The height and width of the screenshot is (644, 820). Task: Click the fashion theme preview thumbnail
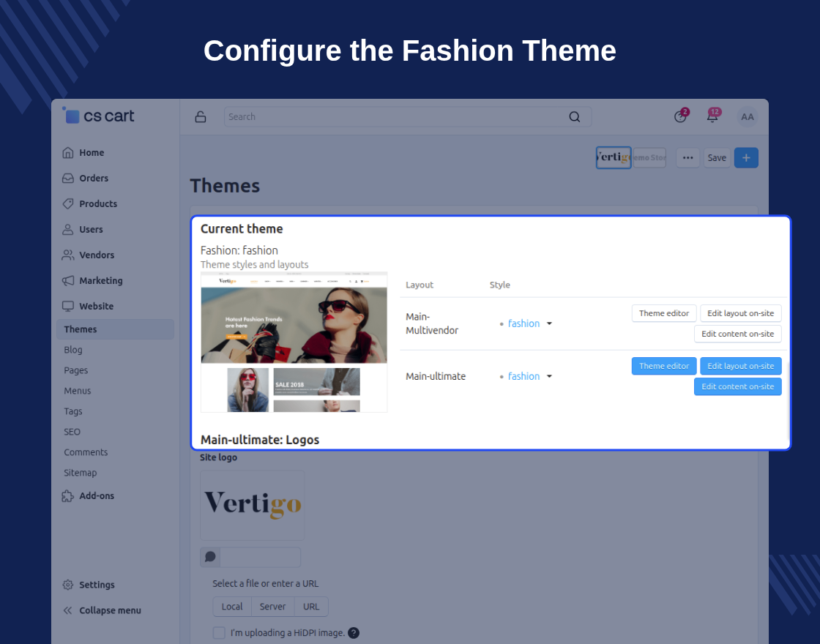coord(294,342)
